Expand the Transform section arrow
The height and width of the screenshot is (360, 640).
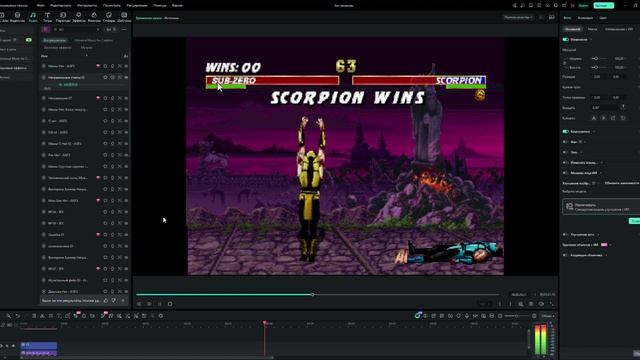[x=591, y=40]
